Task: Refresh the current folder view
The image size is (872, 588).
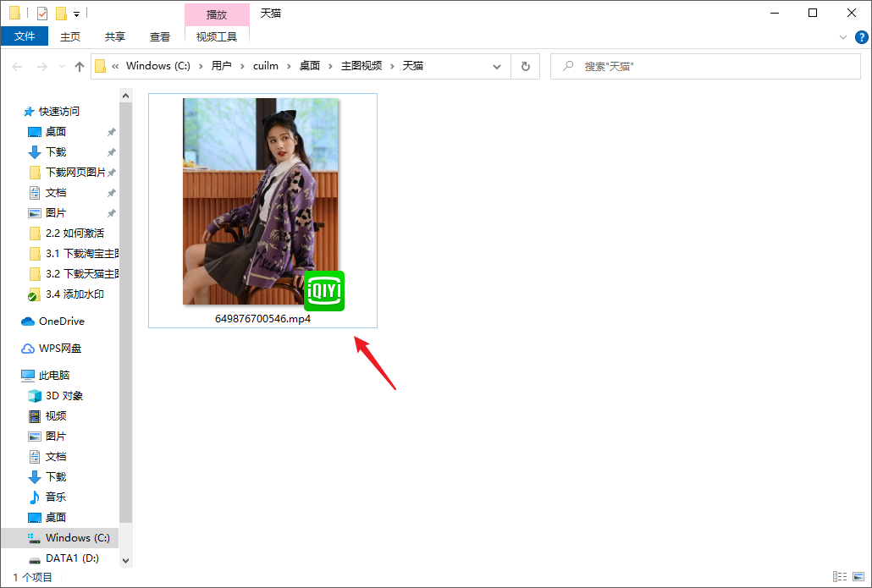Action: click(526, 66)
